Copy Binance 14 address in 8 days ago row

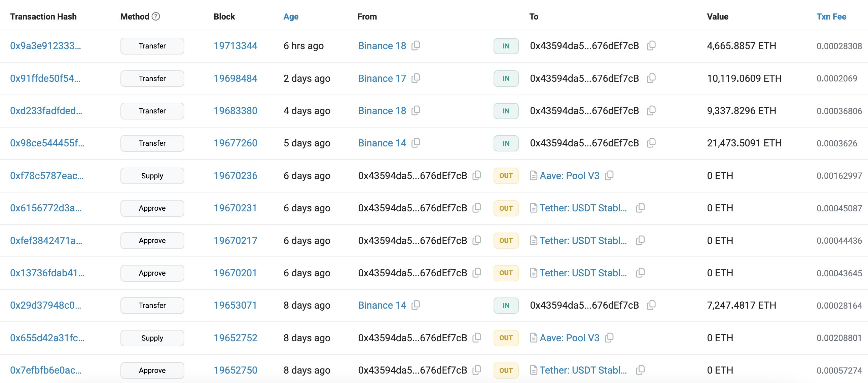click(x=416, y=305)
